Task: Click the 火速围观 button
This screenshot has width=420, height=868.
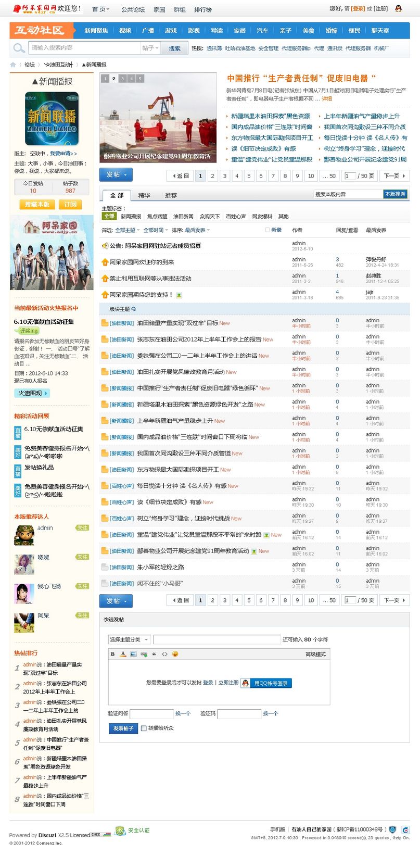Action: pyautogui.click(x=32, y=393)
